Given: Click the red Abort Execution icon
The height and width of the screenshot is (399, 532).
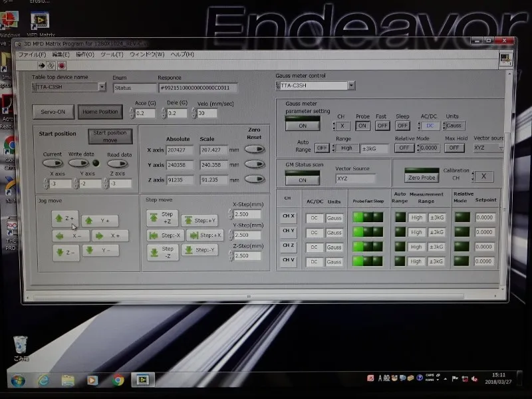Looking at the screenshot, I should pos(62,65).
